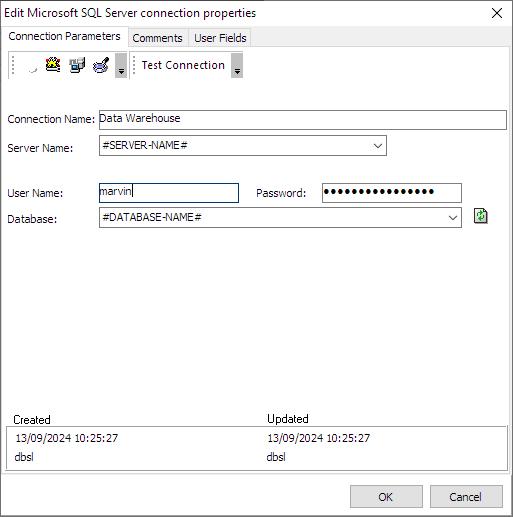The image size is (513, 517).
Task: Expand the Database dropdown list
Action: [453, 218]
